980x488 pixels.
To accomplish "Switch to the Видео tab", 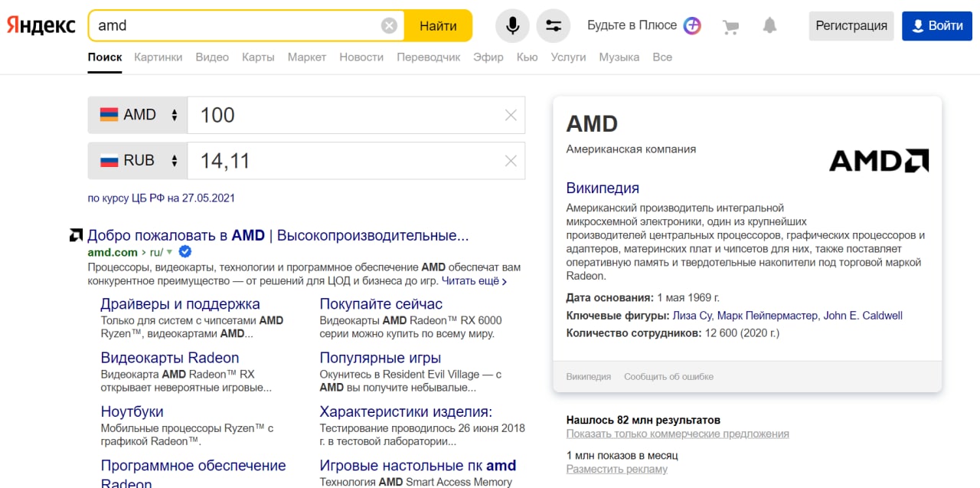I will pyautogui.click(x=212, y=57).
